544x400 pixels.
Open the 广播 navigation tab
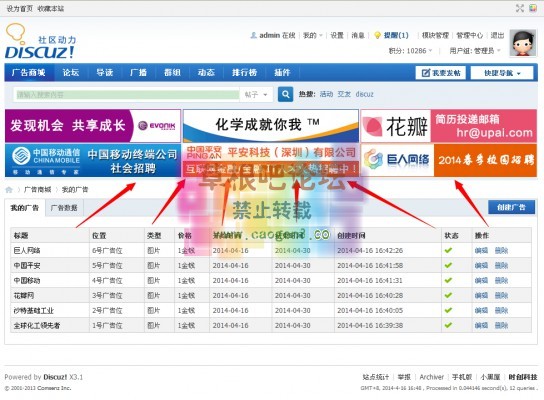tap(138, 73)
